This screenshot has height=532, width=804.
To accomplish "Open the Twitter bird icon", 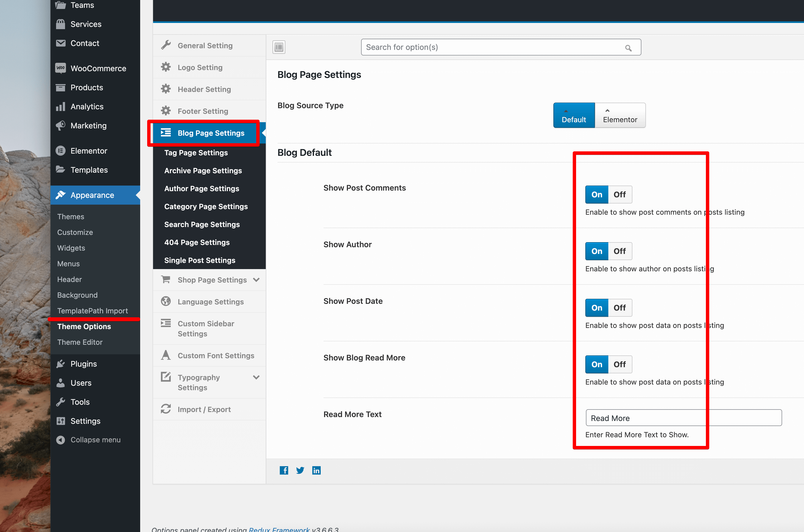I will (x=300, y=470).
